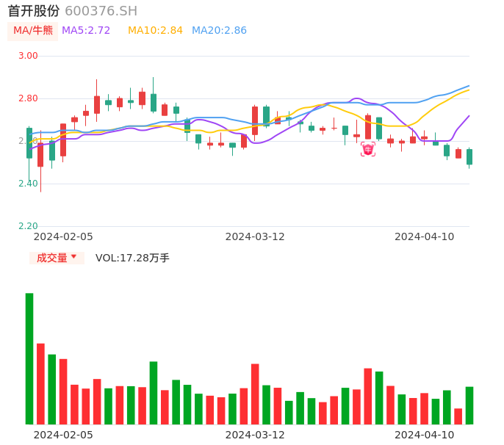Select the last green candlestick on the right
This screenshot has width=504, height=445.
point(469,156)
